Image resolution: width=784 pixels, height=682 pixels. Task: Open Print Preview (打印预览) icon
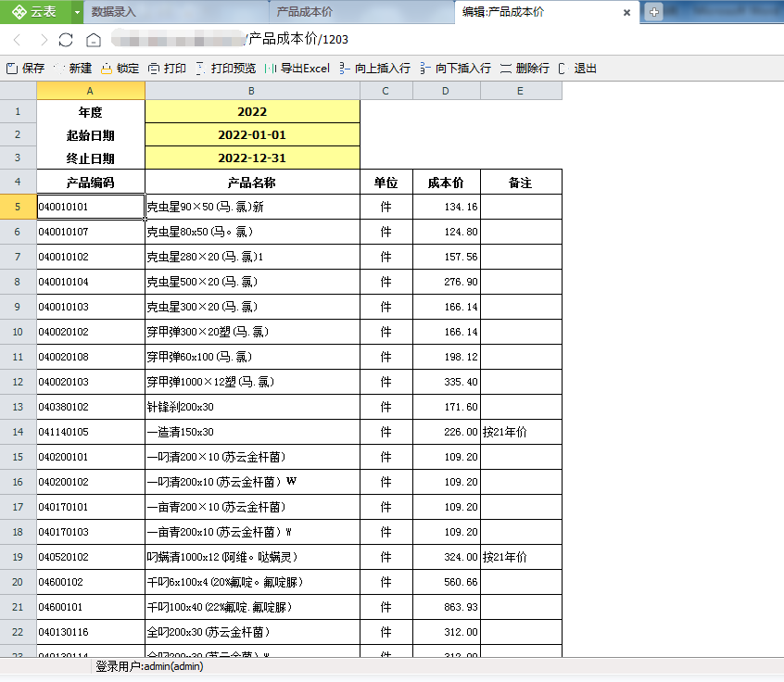pyautogui.click(x=200, y=69)
